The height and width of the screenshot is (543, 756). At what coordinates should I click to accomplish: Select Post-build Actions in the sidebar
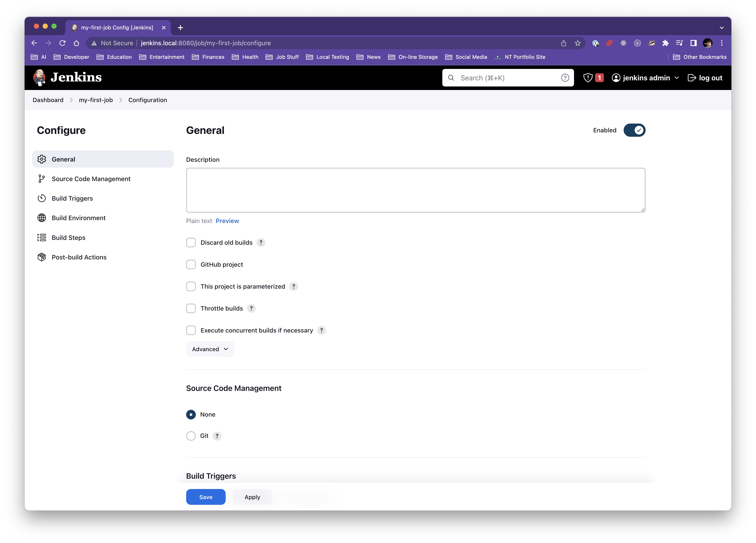(79, 257)
